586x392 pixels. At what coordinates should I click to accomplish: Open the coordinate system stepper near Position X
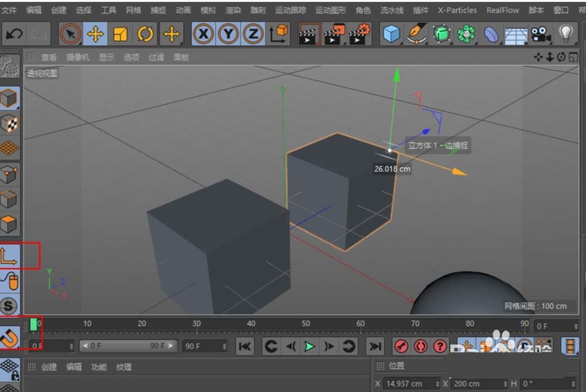437,384
